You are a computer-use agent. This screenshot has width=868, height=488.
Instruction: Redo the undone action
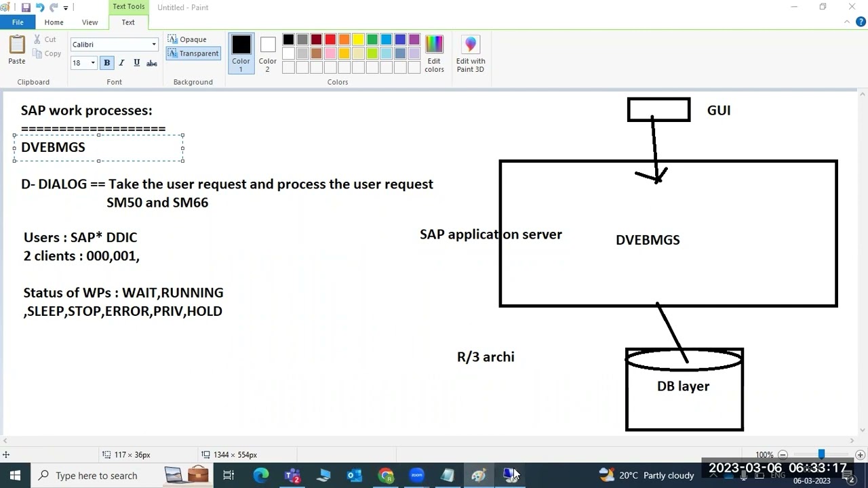coord(53,7)
